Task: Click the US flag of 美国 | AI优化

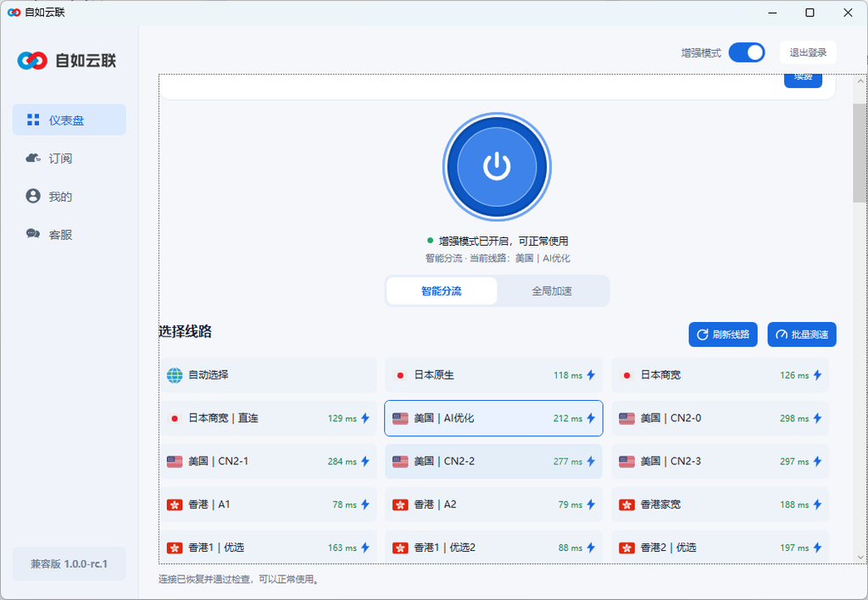Action: (400, 419)
